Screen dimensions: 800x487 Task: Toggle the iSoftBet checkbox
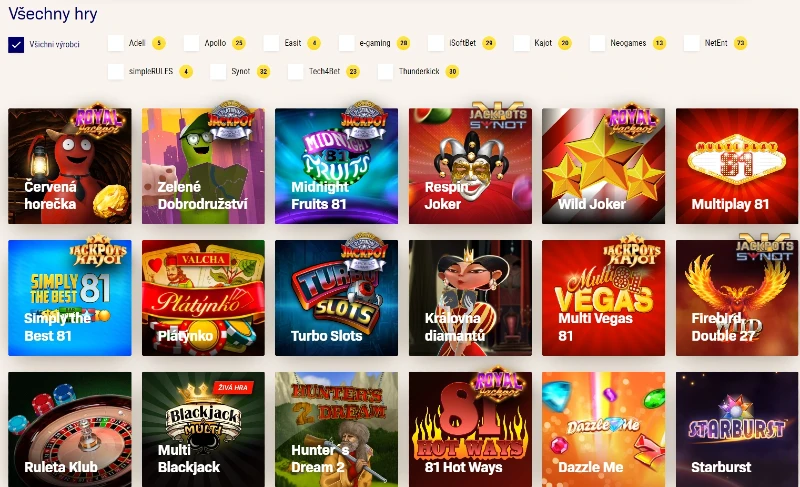[x=436, y=43]
